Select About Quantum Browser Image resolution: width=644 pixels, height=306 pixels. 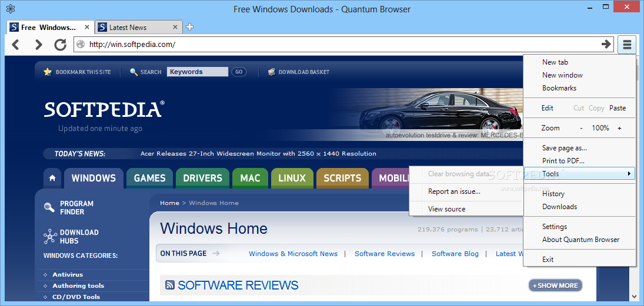tap(580, 240)
